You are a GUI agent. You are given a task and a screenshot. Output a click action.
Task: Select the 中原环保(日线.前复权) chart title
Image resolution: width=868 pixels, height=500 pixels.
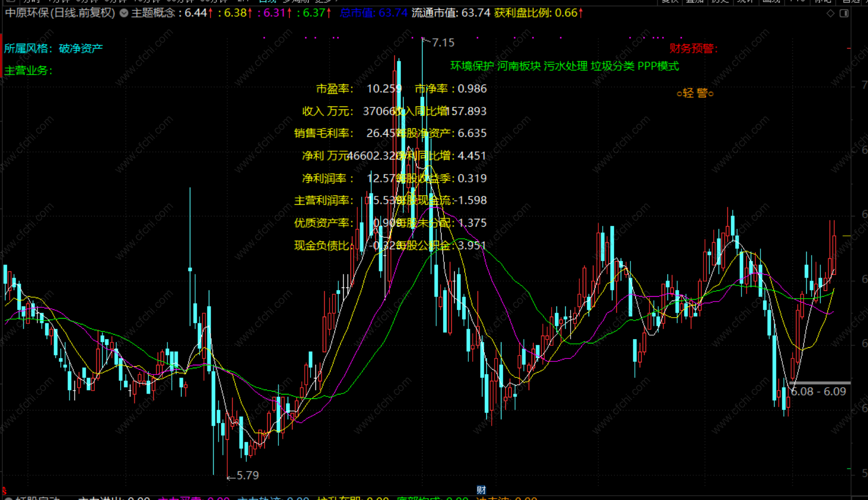tap(60, 13)
